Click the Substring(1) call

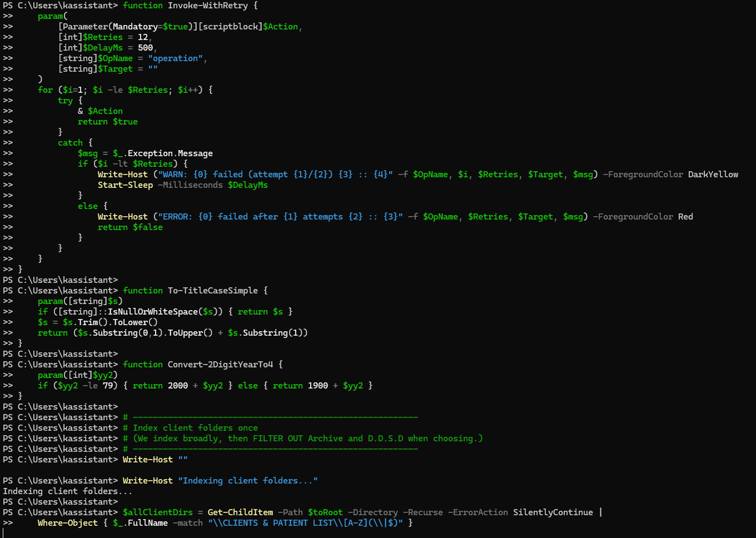point(273,333)
